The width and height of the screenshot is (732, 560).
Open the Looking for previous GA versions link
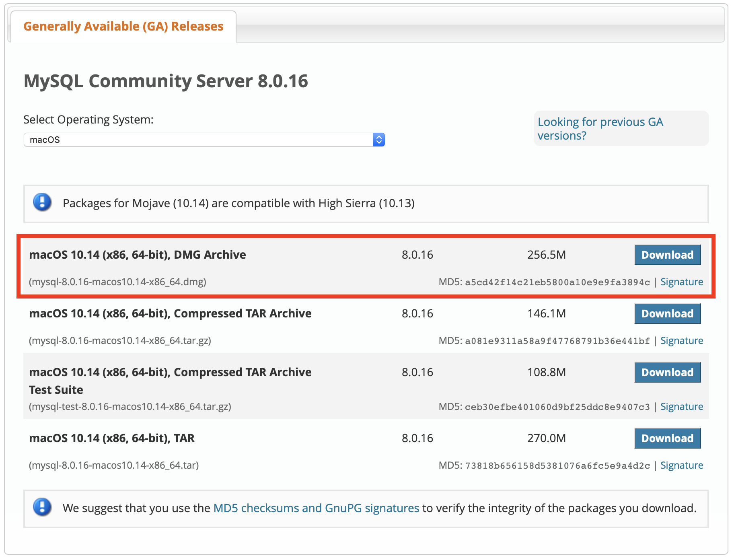click(600, 129)
